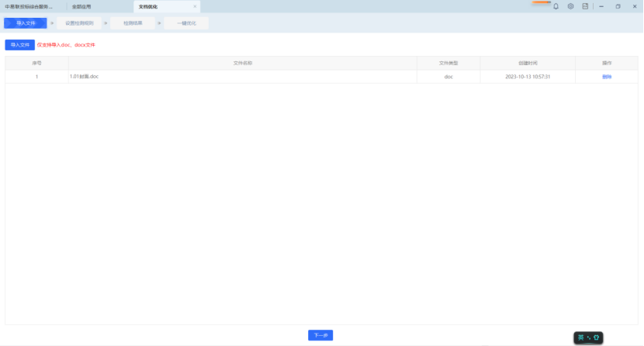Close the 文档优化 tab
Screen dimensions: 644x346
(x=195, y=6)
